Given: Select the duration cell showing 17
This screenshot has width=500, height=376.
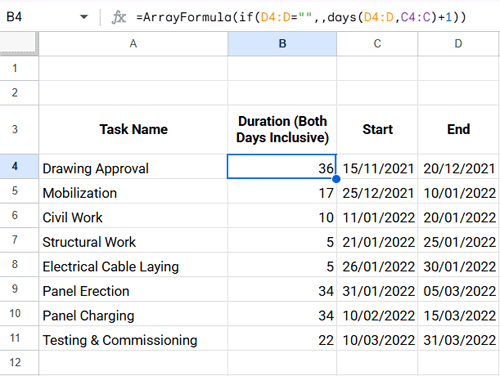Looking at the screenshot, I should pyautogui.click(x=282, y=191).
